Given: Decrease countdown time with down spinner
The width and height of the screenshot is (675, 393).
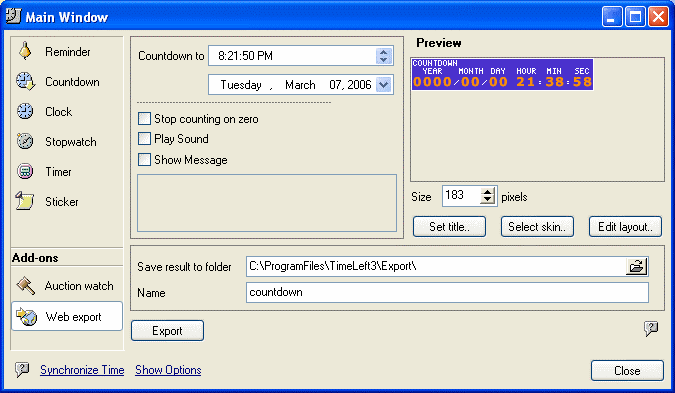Looking at the screenshot, I should point(384,60).
